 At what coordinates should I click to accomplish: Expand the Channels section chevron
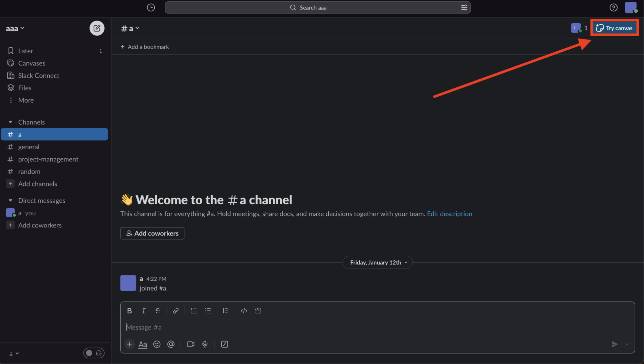(x=10, y=122)
